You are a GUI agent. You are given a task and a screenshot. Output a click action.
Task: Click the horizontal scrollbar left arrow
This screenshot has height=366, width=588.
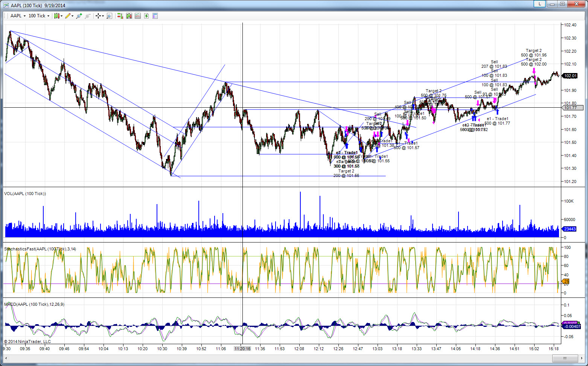(6, 358)
